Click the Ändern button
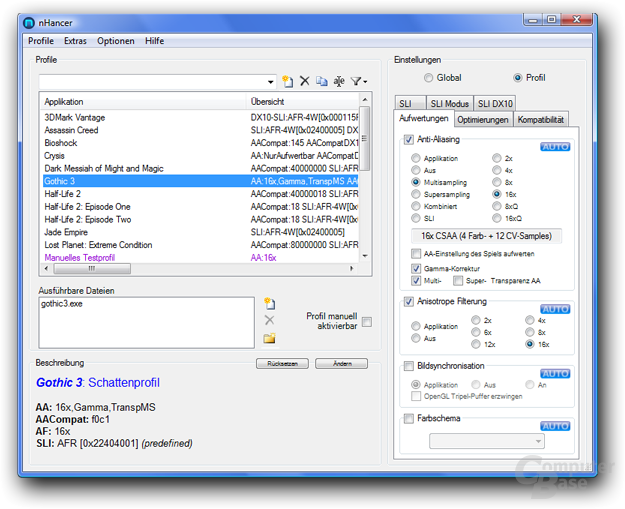Screen dimensions: 625x509 (x=342, y=364)
